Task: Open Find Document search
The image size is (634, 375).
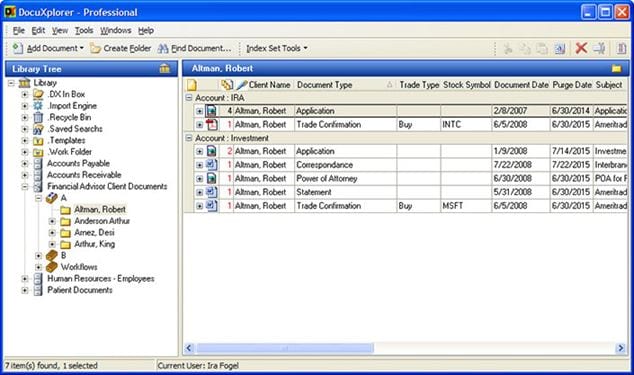Action: click(195, 48)
